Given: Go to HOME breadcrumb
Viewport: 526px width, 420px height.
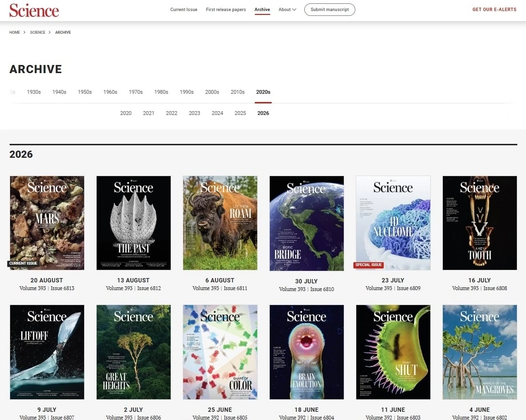Looking at the screenshot, I should click(14, 32).
